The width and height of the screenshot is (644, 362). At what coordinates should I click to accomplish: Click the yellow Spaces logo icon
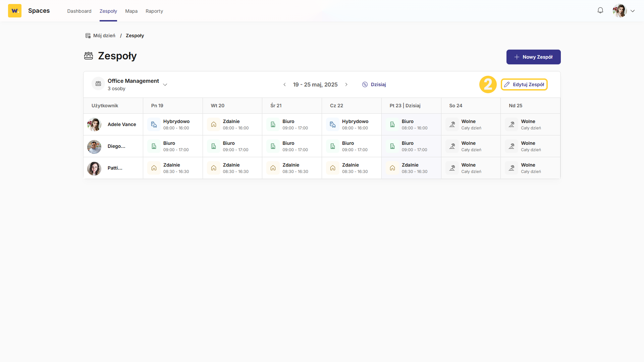click(x=15, y=11)
